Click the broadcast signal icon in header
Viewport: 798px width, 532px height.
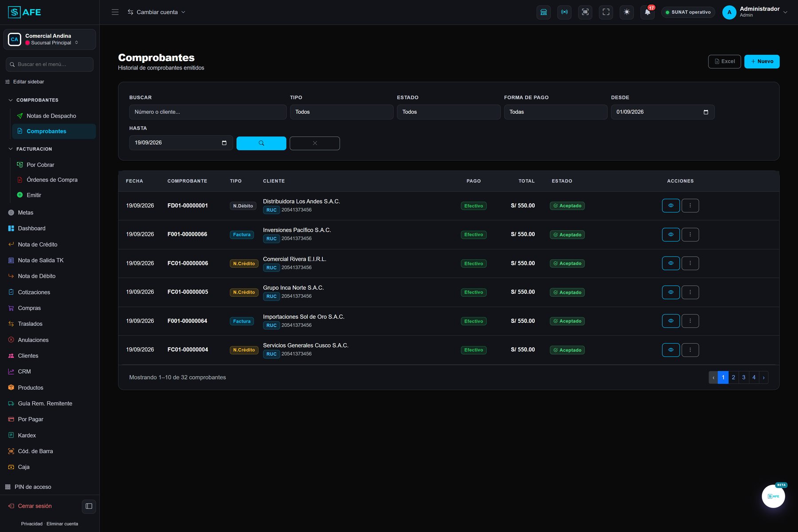click(564, 12)
